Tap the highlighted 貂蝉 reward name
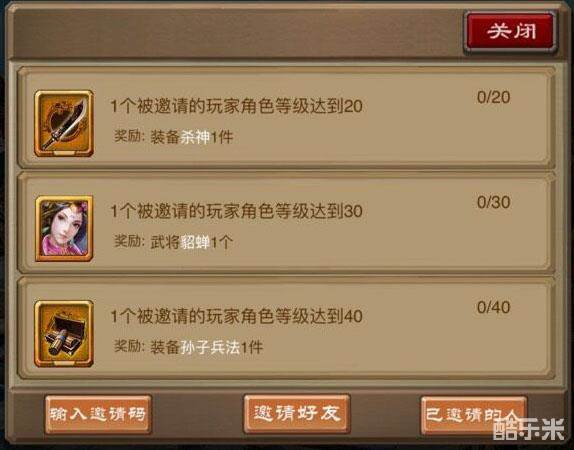Image resolution: width=574 pixels, height=450 pixels. pos(195,242)
